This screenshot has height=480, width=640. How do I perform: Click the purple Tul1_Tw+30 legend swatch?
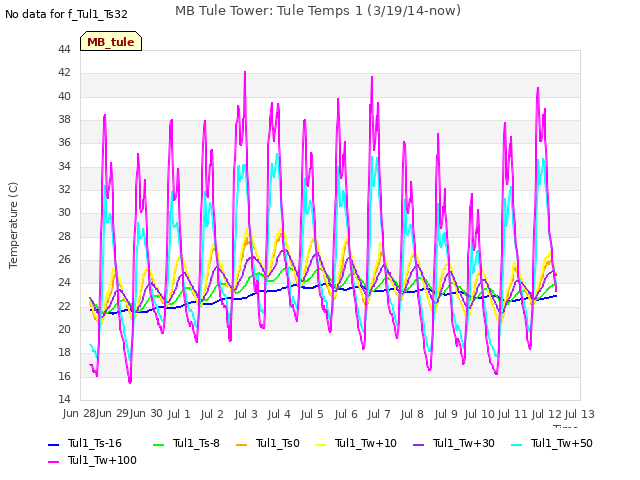point(419,444)
